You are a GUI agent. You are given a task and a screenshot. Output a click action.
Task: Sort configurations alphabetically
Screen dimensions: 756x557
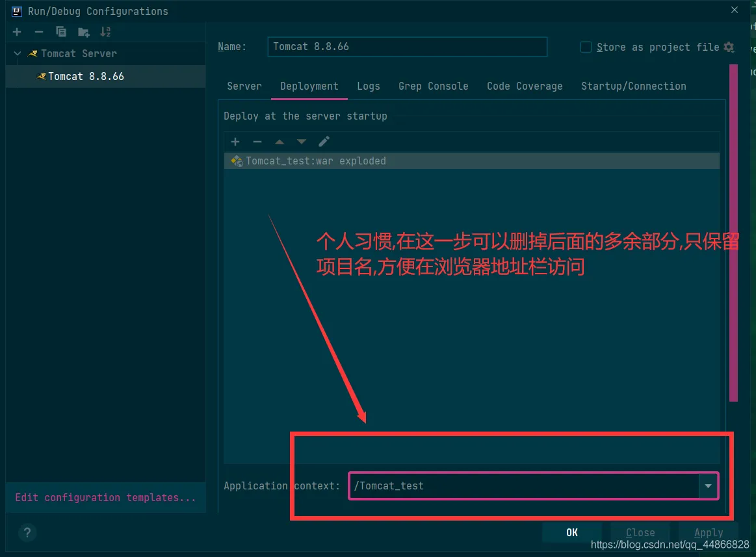point(105,32)
